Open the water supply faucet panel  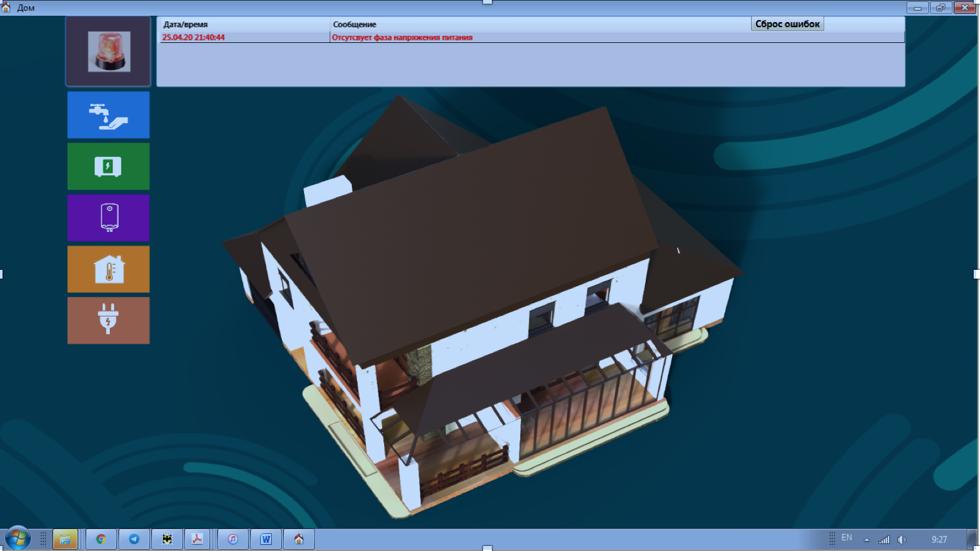108,115
